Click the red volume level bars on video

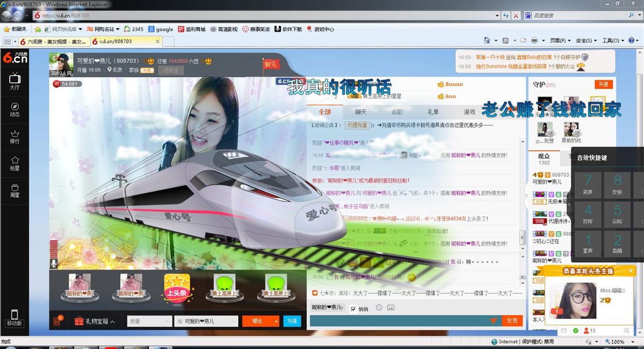54,249
